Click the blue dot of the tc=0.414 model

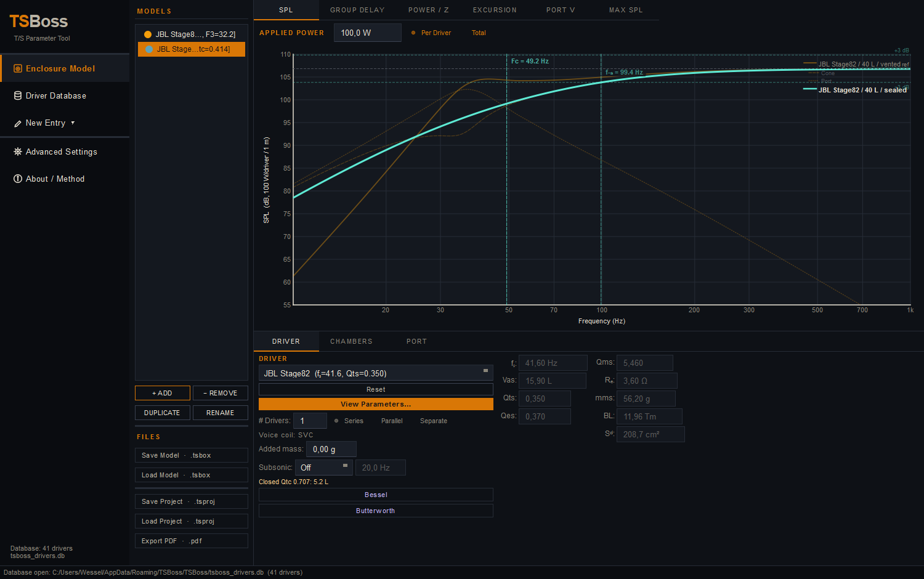148,49
